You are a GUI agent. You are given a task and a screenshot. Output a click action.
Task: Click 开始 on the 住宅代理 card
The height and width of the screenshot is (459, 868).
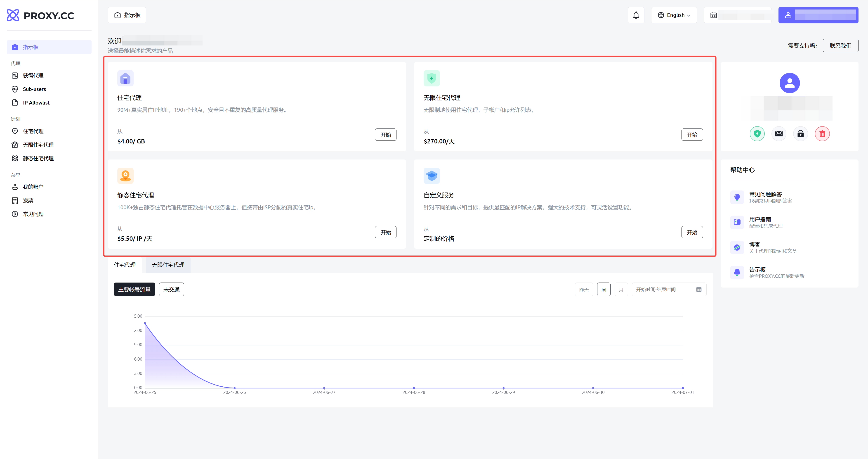(x=385, y=135)
